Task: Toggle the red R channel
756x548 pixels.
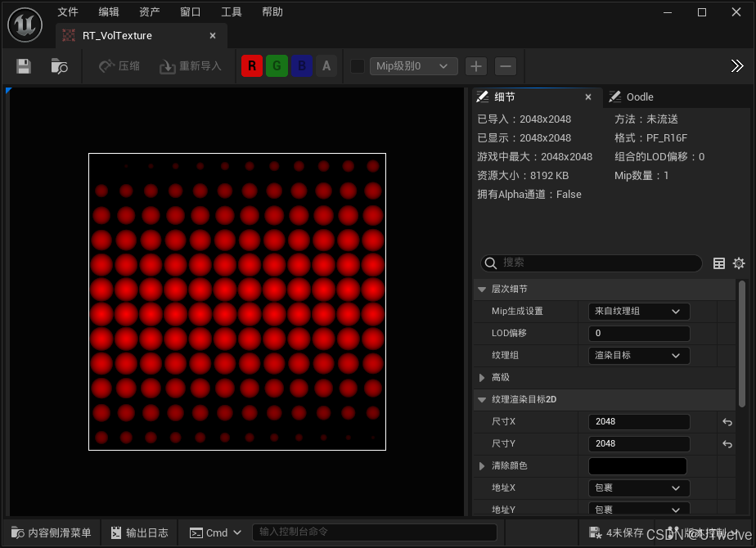Action: [x=252, y=66]
